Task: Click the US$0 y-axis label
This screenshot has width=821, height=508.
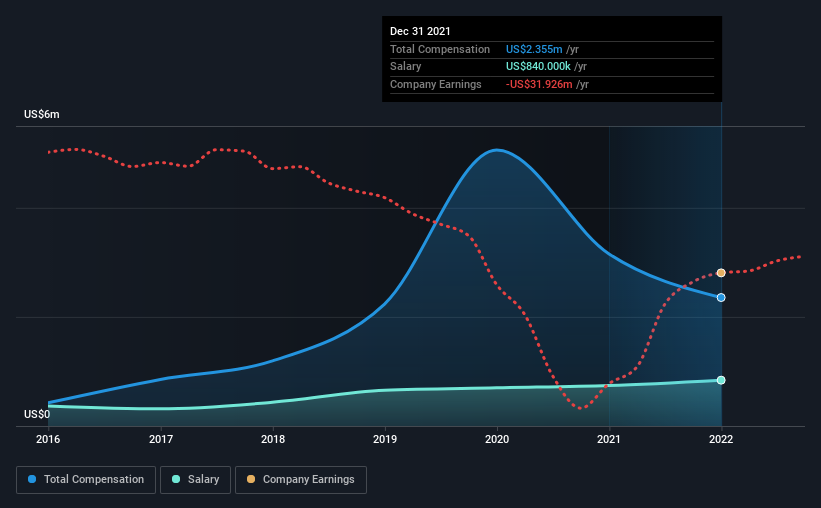Action: [37, 414]
